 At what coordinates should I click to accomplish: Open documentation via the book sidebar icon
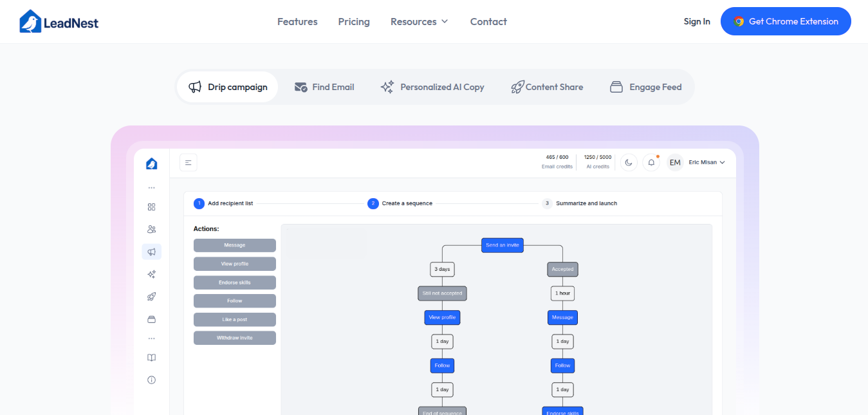tap(151, 357)
